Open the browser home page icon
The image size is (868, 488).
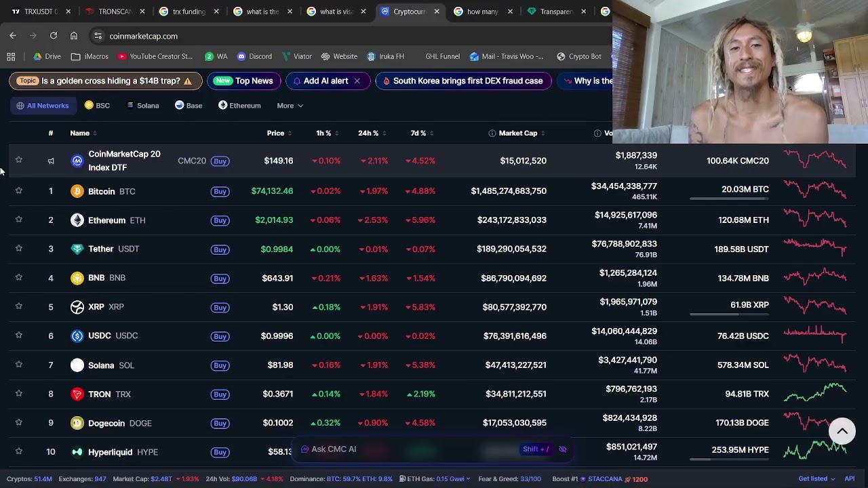coord(74,36)
